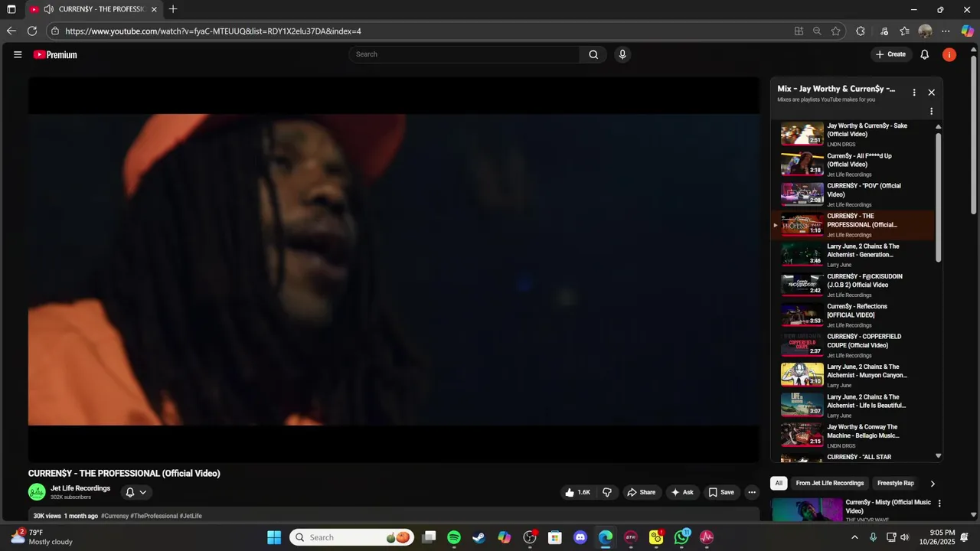Focus the YouTube search input field
This screenshot has width=980, height=551.
pyautogui.click(x=464, y=54)
